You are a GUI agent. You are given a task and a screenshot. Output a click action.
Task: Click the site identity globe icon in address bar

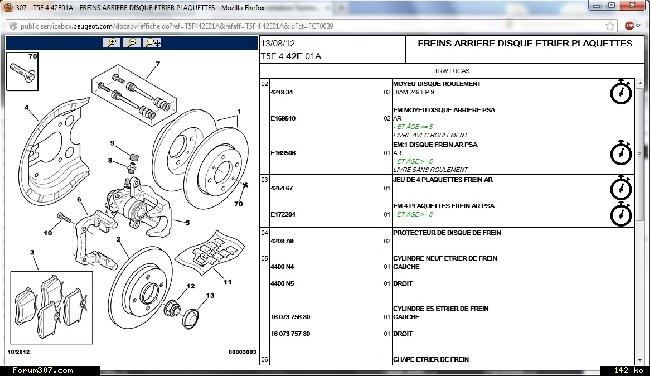(x=13, y=26)
